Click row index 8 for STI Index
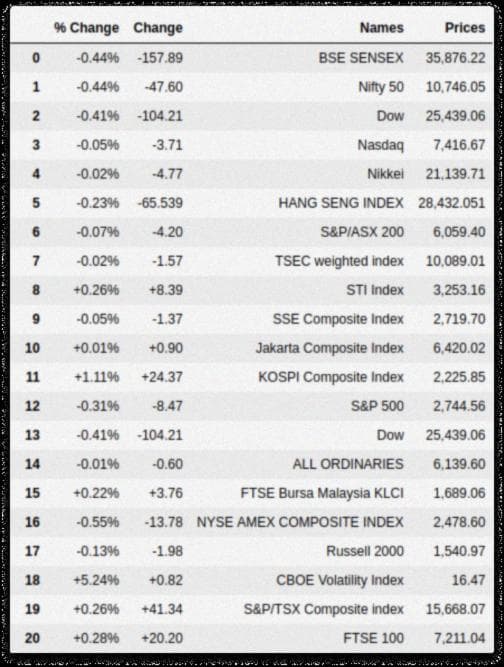The width and height of the screenshot is (504, 667). tap(36, 290)
